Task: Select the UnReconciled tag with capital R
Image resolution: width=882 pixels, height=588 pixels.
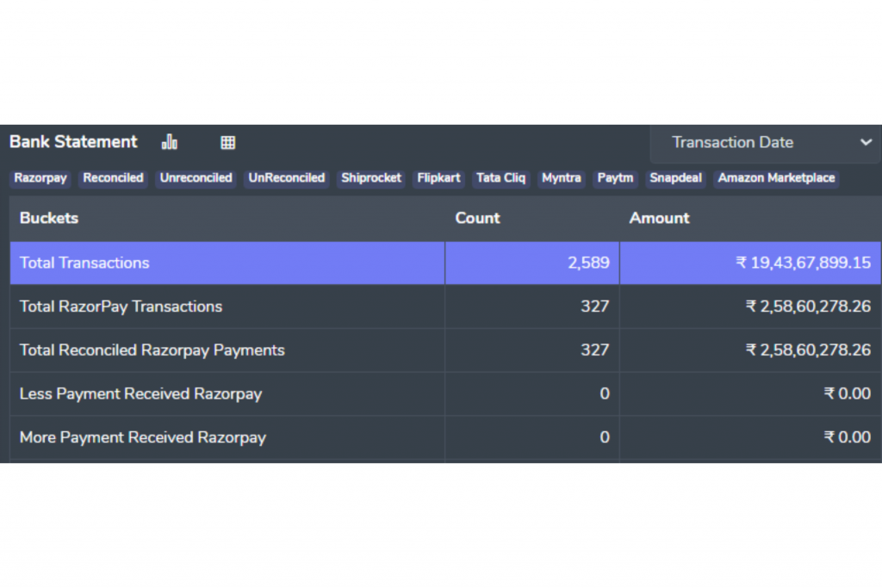Action: (x=287, y=178)
